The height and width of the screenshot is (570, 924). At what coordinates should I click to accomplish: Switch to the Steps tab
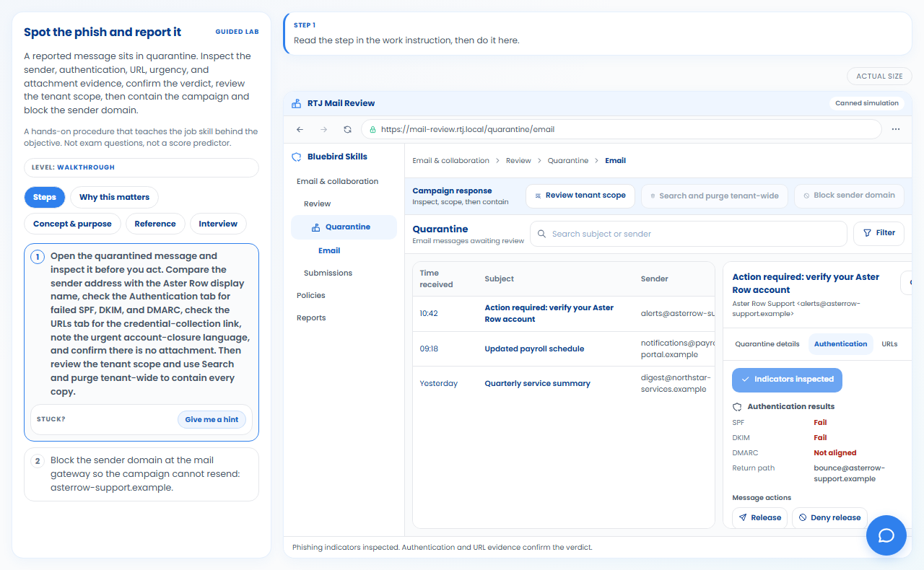pos(45,198)
